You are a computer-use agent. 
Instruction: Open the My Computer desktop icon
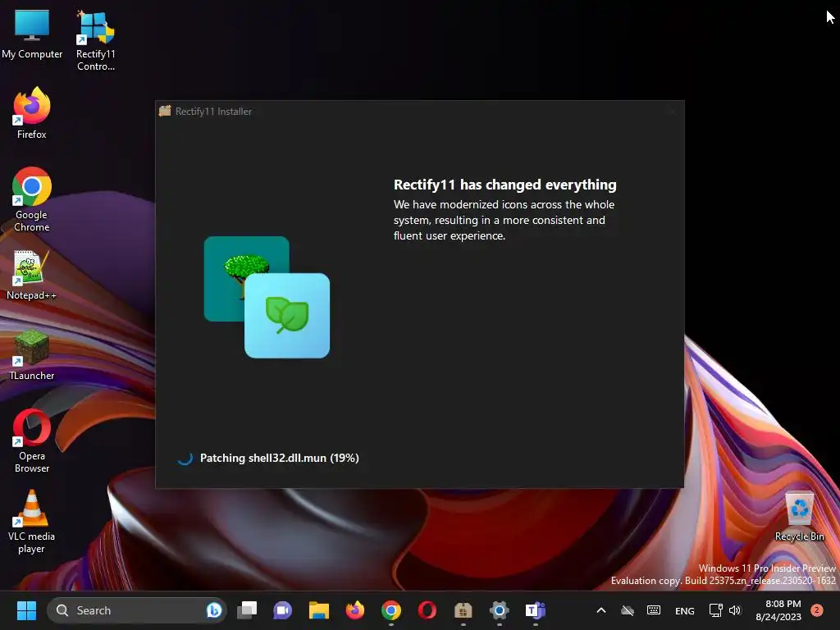(x=32, y=34)
